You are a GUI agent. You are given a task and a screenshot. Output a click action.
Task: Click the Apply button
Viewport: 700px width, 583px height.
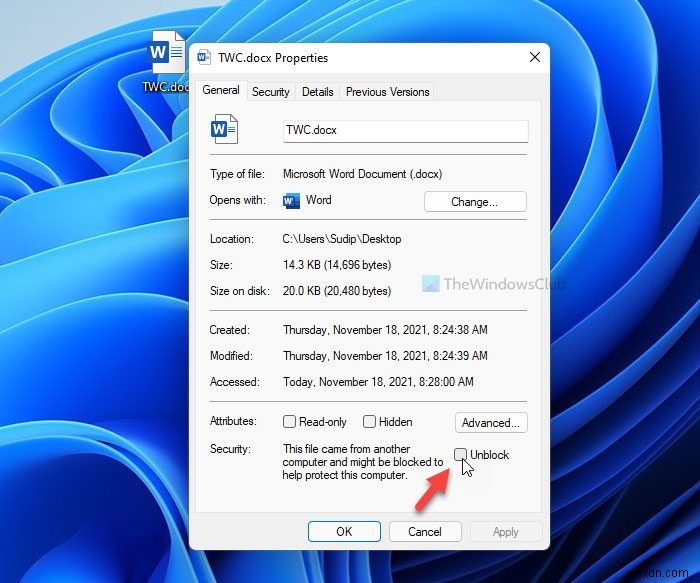click(x=506, y=532)
